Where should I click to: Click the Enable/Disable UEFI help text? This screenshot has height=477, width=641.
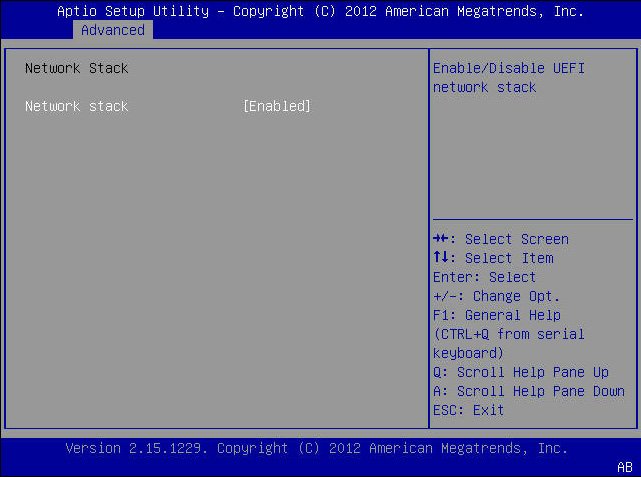(x=509, y=78)
